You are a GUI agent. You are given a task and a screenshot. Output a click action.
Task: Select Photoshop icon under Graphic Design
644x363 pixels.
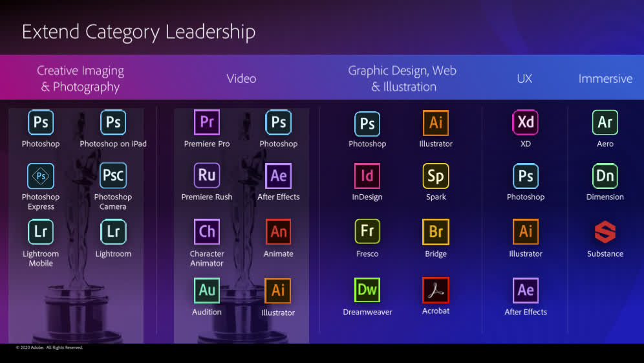click(367, 124)
